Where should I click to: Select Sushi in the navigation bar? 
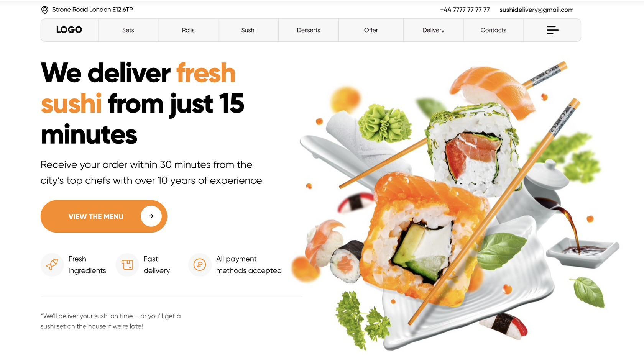coord(248,30)
